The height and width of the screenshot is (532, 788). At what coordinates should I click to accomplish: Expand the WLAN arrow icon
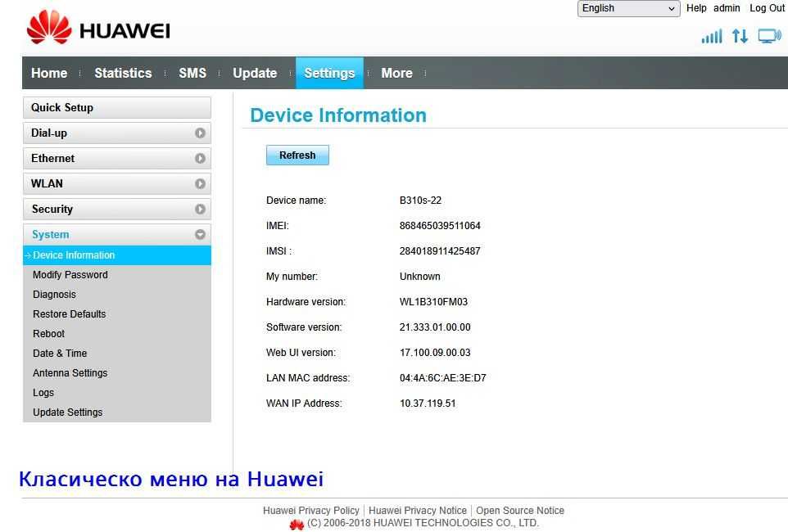click(200, 184)
